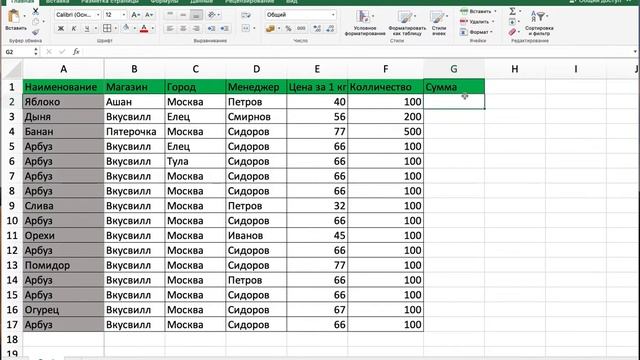Click the Increase decimal icon
The width and height of the screenshot is (640, 360).
pyautogui.click(x=317, y=28)
